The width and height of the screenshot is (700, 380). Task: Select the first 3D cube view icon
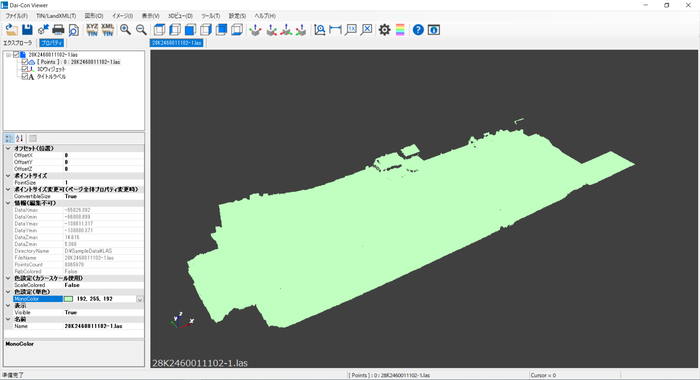(159, 30)
